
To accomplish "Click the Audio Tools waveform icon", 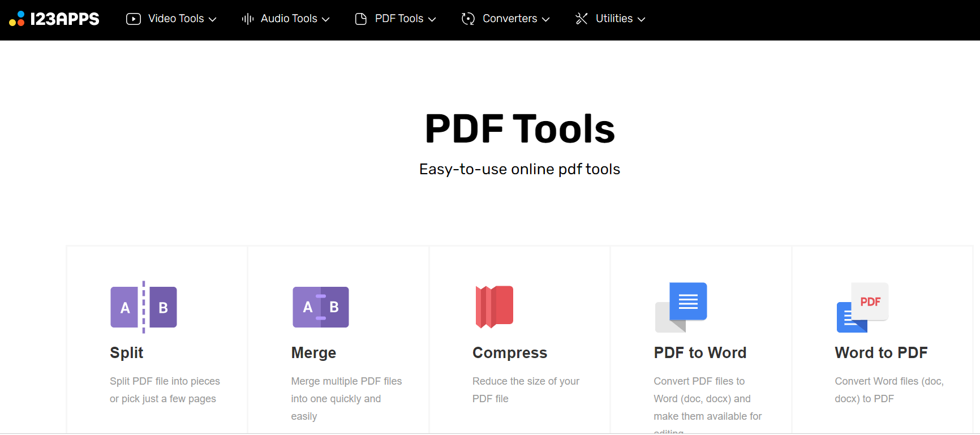I will coord(247,19).
